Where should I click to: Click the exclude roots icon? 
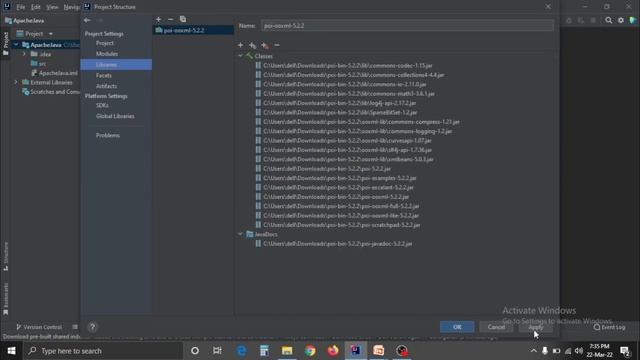pyautogui.click(x=265, y=45)
